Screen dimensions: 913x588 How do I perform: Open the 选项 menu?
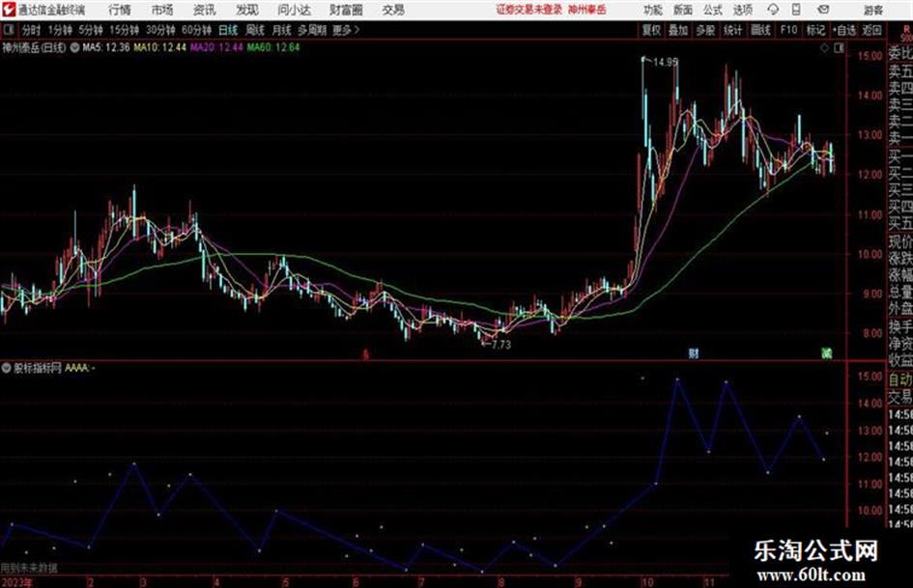coord(743,10)
